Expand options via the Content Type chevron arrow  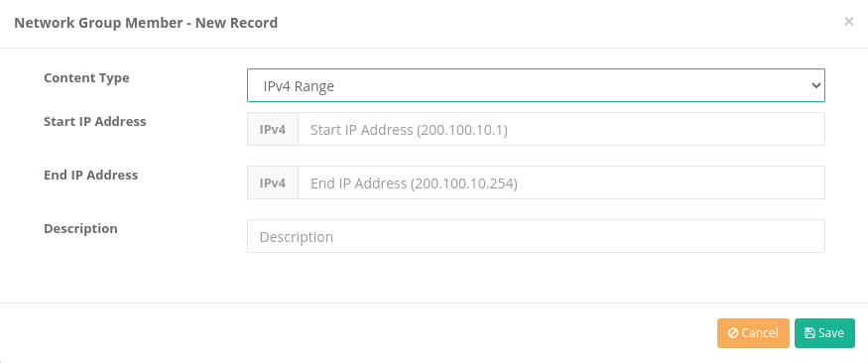coord(815,85)
